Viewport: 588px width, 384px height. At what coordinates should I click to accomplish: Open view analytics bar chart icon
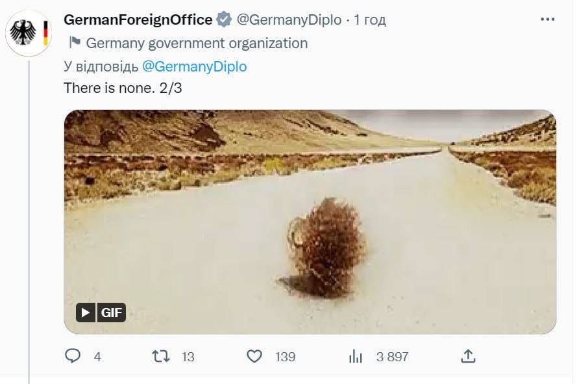click(x=356, y=356)
